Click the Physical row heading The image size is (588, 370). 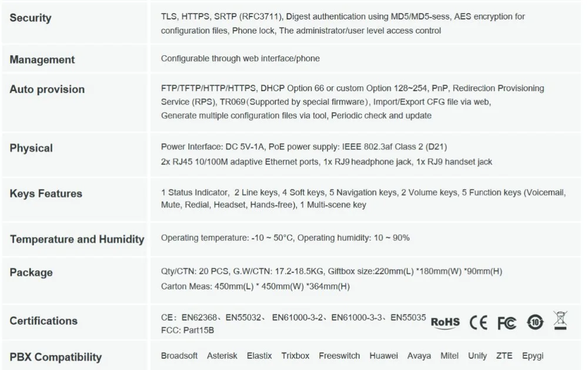pos(31,148)
